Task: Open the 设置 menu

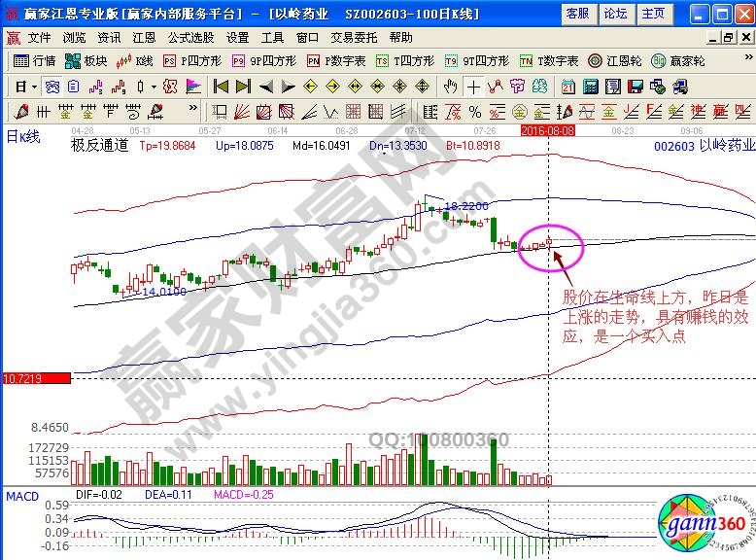Action: click(x=238, y=38)
